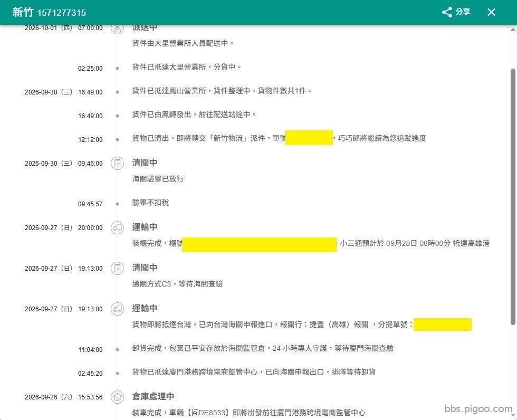The image size is (517, 420).
Task: Click the row starting 卸貨完成，包裹已平安存放
Action: [x=263, y=348]
